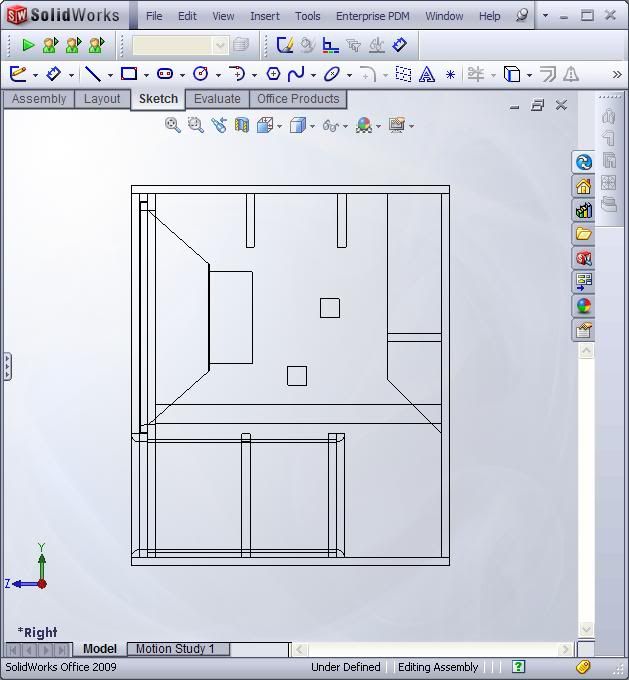Select the Circle sketch tool

200,74
